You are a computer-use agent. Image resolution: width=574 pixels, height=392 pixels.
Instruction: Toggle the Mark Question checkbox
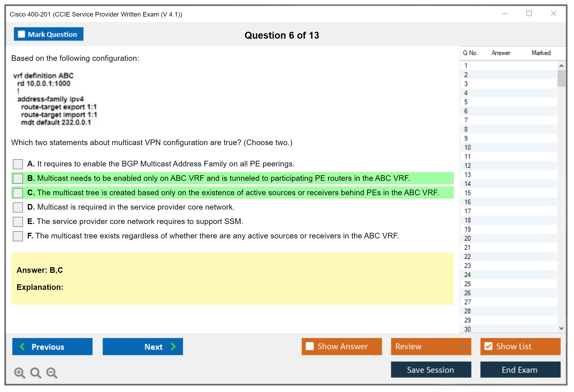click(x=21, y=34)
